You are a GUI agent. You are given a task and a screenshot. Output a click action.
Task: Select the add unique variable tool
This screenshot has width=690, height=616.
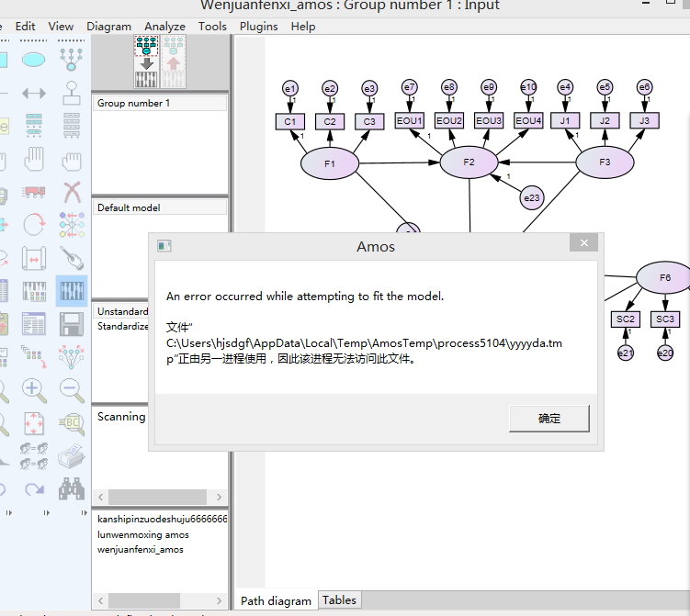tap(72, 94)
